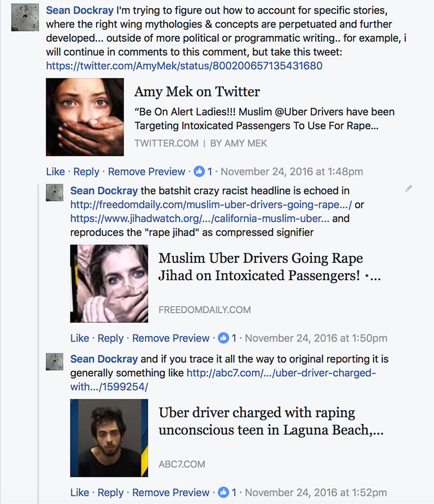Click the Freedomdaily article preview thumbnail
This screenshot has height=504, width=434.
coord(109,283)
